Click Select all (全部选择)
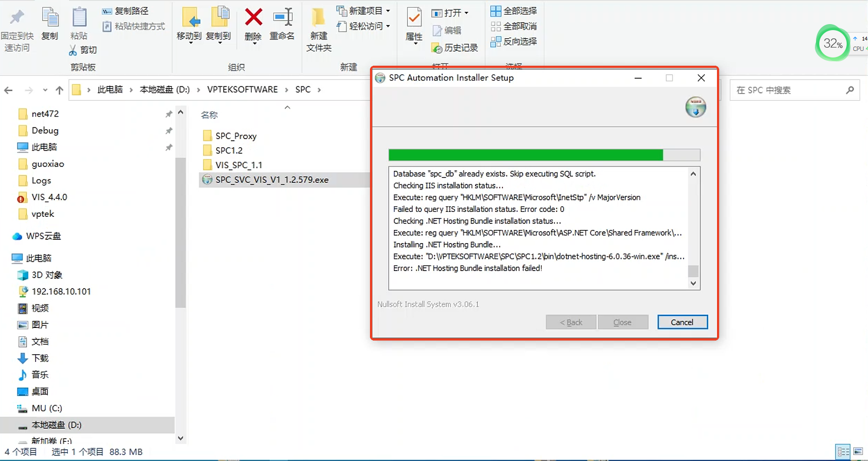This screenshot has width=868, height=461. point(514,11)
